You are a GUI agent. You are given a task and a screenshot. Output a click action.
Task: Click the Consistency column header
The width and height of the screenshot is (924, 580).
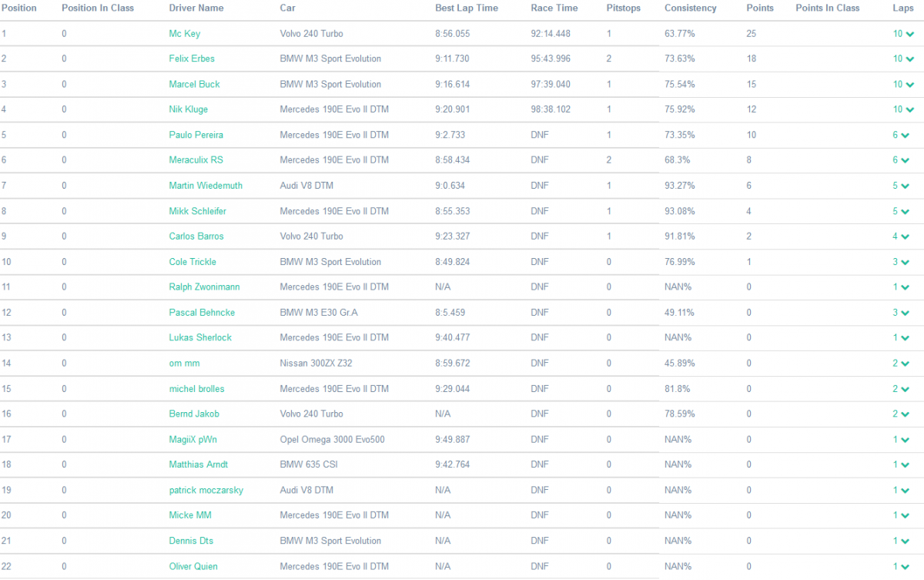click(x=690, y=8)
